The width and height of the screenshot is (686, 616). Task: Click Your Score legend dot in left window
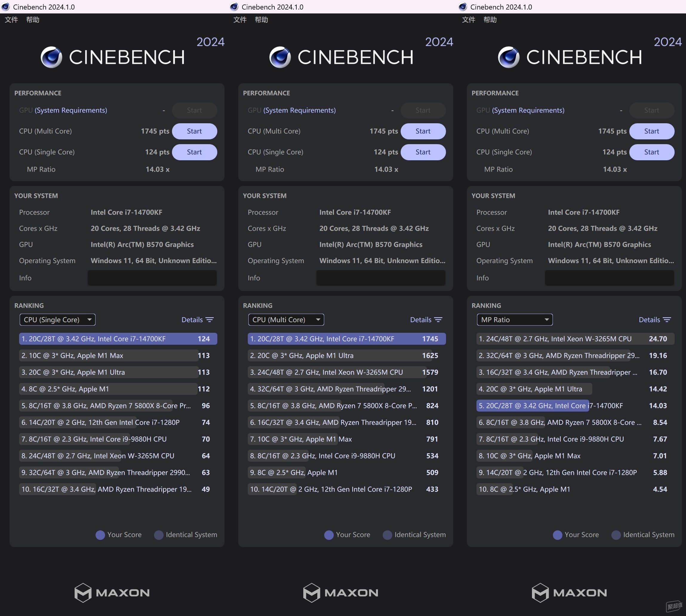pyautogui.click(x=100, y=535)
